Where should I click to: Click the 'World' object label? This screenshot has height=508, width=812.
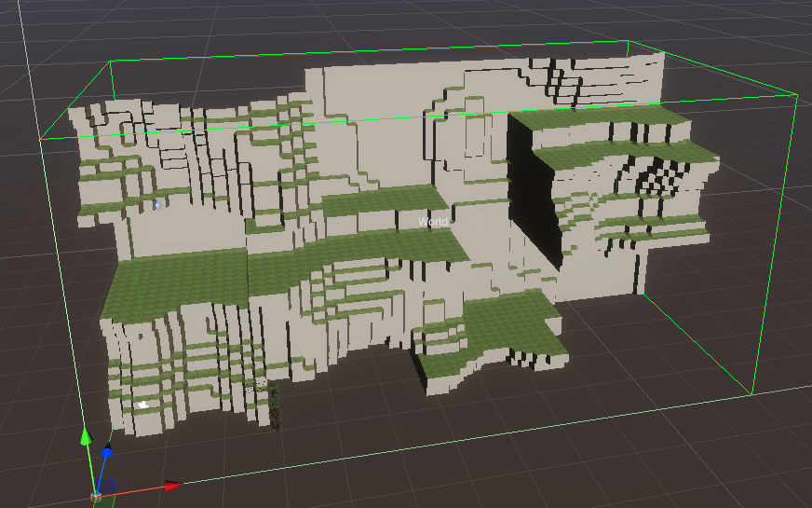coord(433,222)
